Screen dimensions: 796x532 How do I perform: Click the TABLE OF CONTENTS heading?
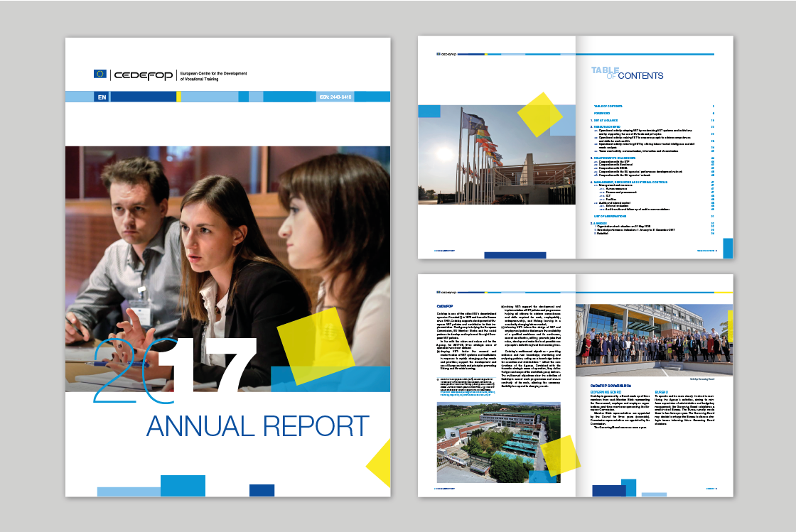point(628,73)
